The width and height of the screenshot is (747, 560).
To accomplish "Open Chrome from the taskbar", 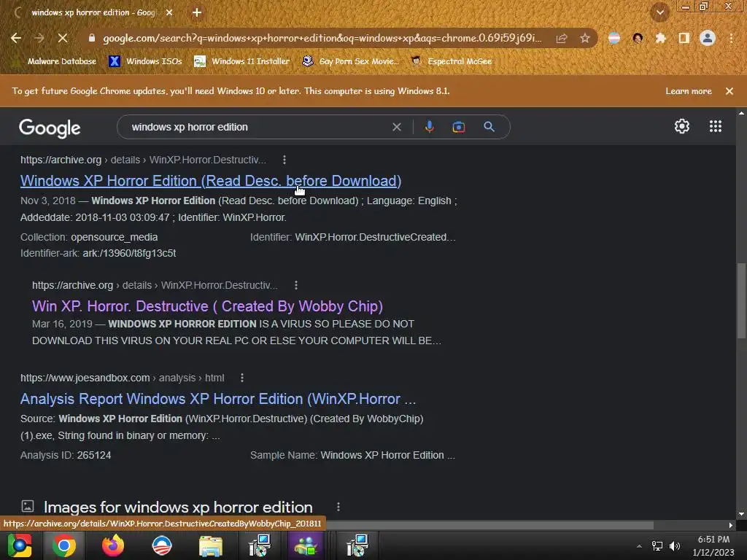I will tap(64, 545).
